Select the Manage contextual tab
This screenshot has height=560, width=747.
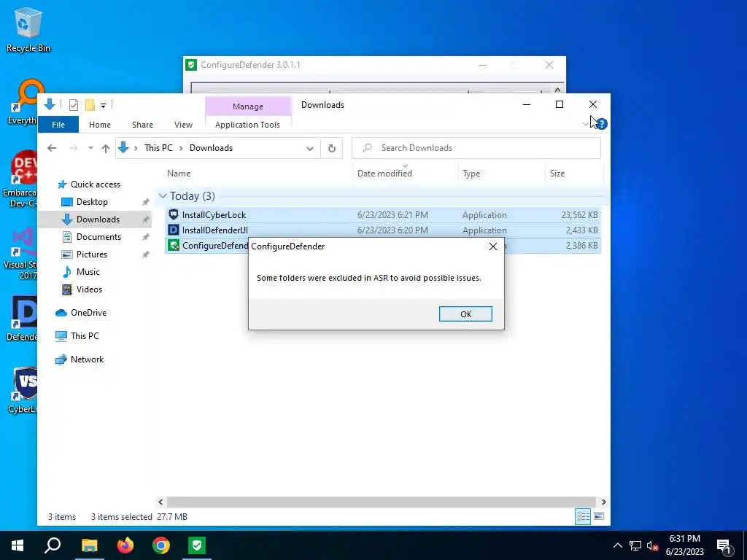point(248,106)
